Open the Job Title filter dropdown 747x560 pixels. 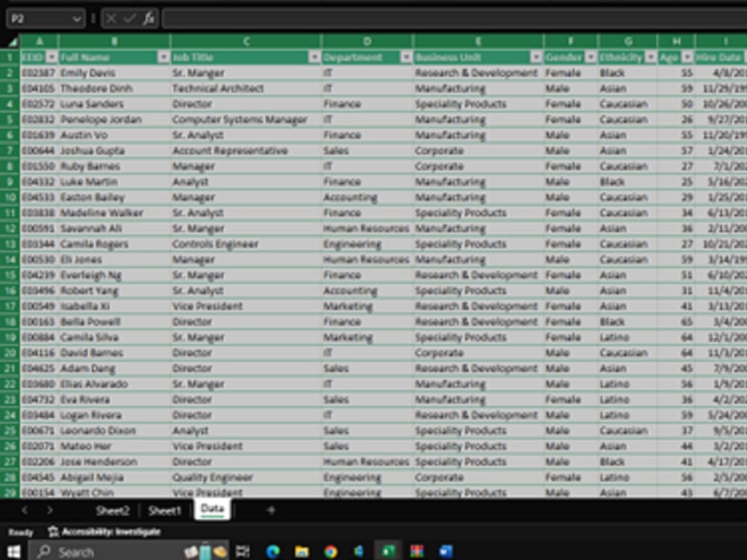314,57
